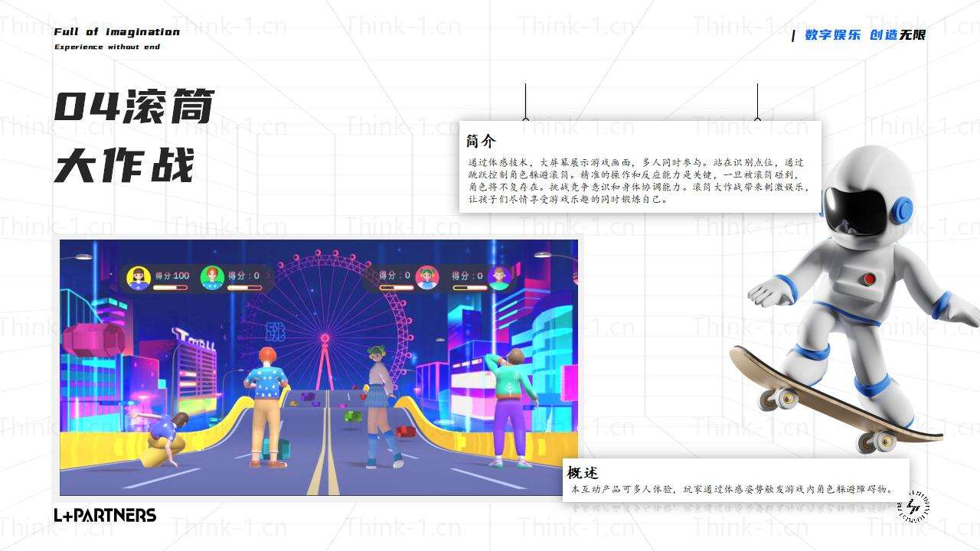Click 'Full of imagination' header text
Screen dimensions: 980x551
[117, 32]
